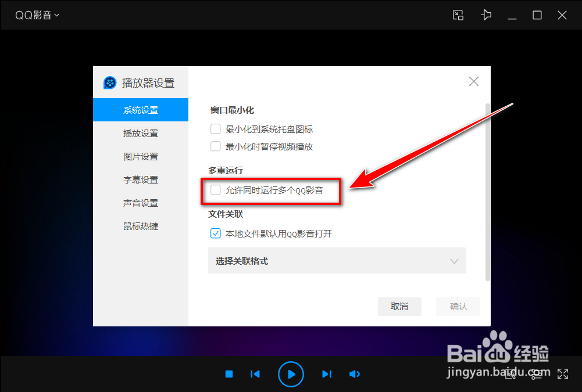
Task: Toggle the always-on-top pin icon
Action: pyautogui.click(x=486, y=15)
